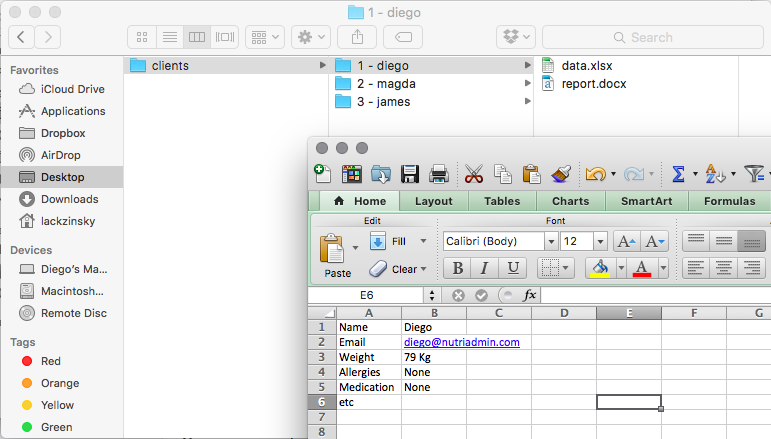Click the Finder Share icon
771x439 pixels.
click(x=357, y=37)
